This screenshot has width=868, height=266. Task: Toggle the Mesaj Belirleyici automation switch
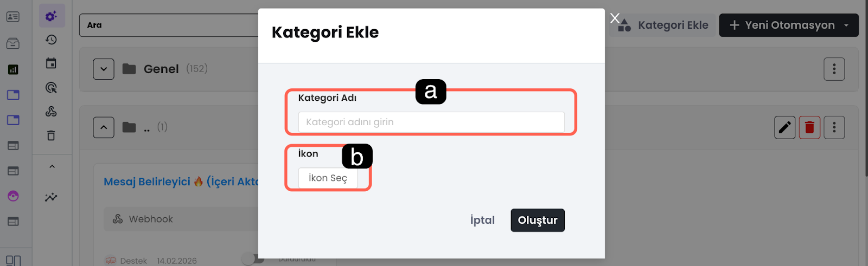(x=252, y=259)
